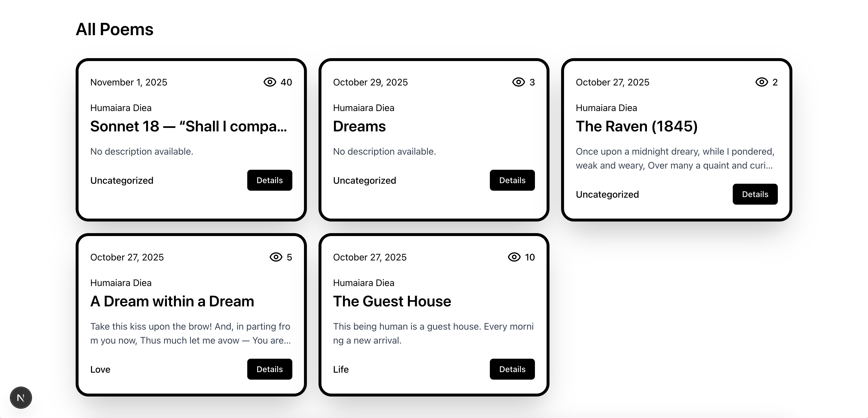Click the Life category label
Image resolution: width=868 pixels, height=418 pixels.
coord(341,369)
